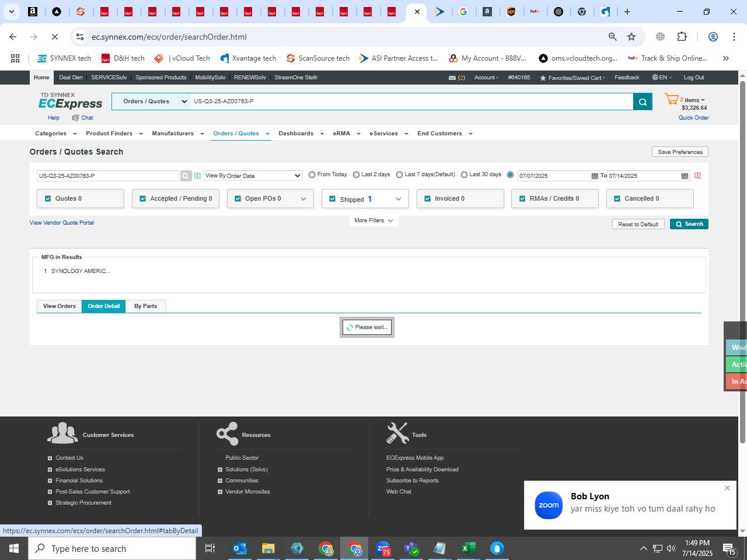Uncheck the Accepted / Pending checkbox
Viewport: 747px width, 560px height.
(142, 198)
